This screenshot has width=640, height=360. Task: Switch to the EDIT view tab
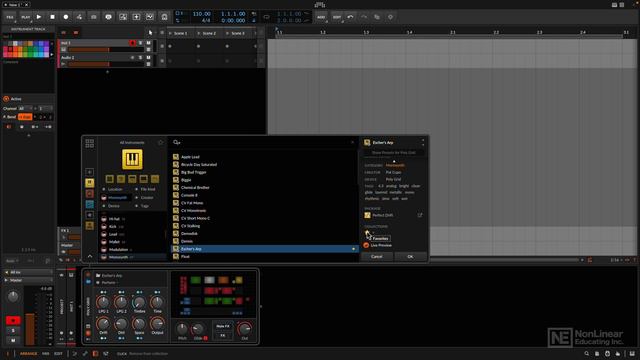[58, 353]
